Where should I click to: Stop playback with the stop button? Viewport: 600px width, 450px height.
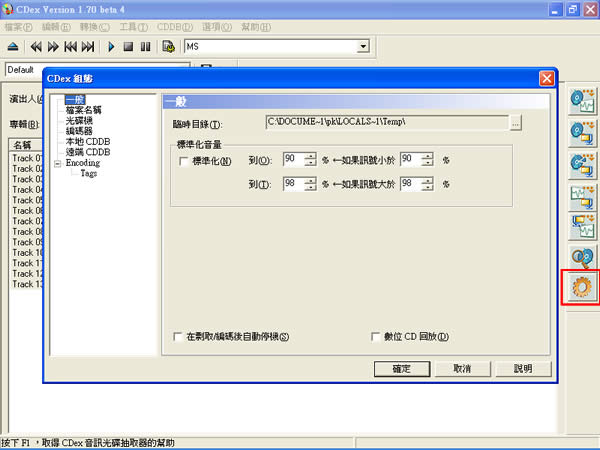click(x=128, y=47)
